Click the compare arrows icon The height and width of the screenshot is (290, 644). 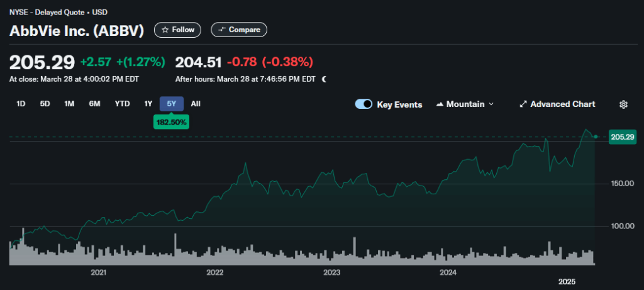222,30
